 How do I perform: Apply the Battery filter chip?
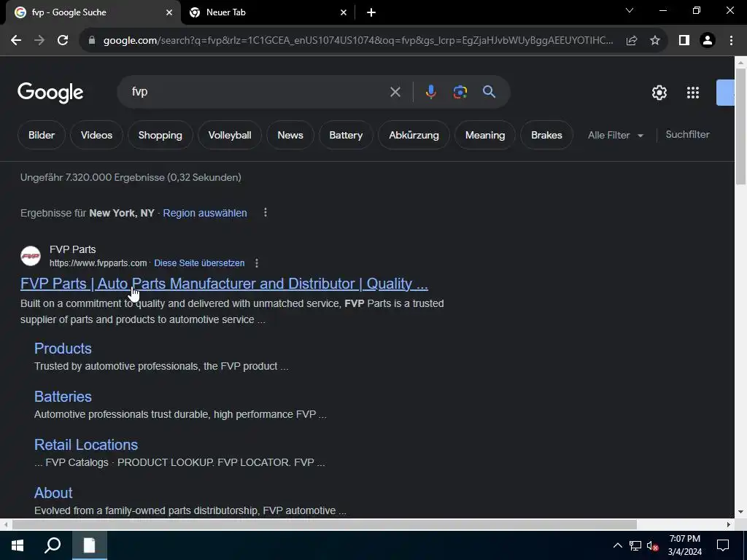346,135
